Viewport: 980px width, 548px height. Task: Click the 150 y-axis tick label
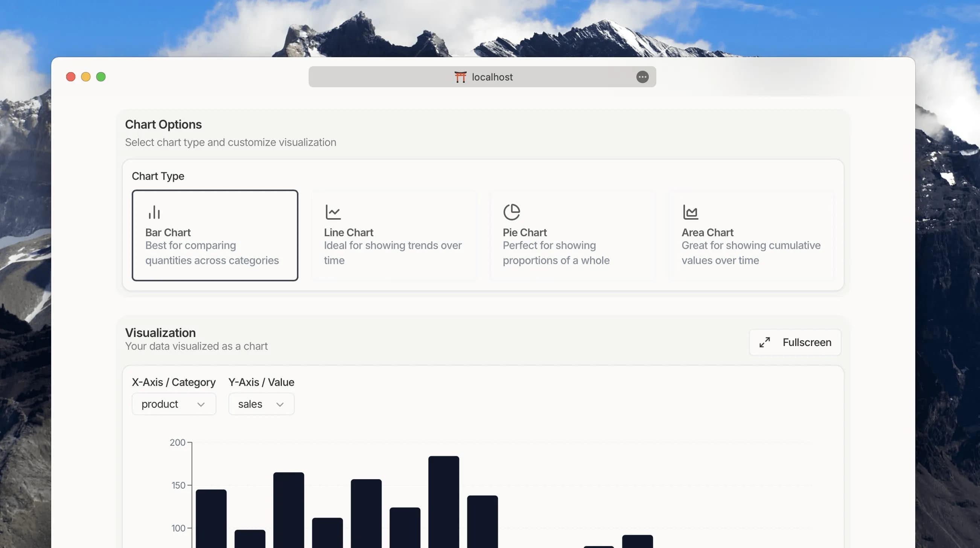178,486
